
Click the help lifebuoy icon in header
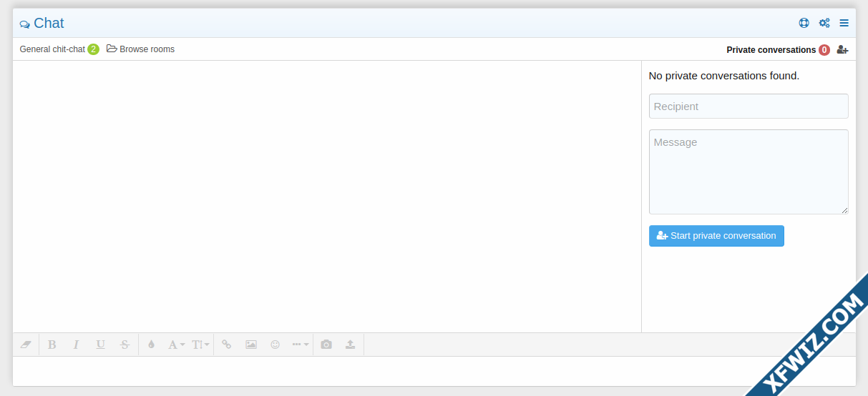[x=804, y=23]
